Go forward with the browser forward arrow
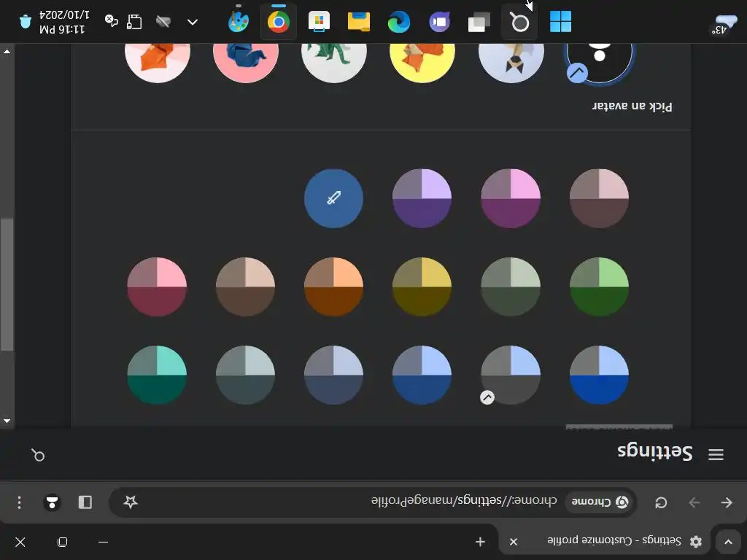Screen dimensions: 747x560 click(x=694, y=502)
